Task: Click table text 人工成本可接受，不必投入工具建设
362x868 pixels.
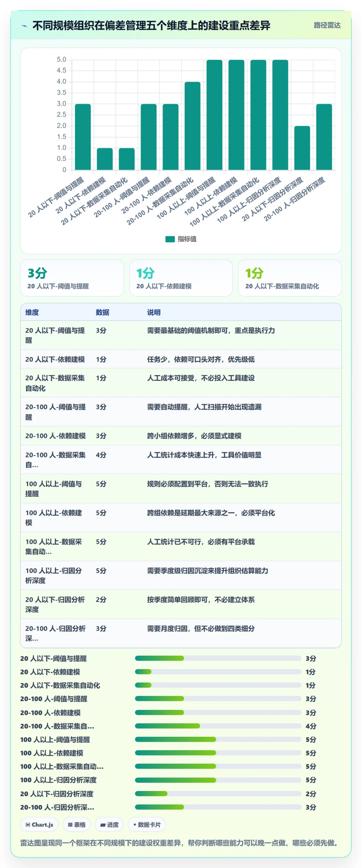Action: [201, 378]
